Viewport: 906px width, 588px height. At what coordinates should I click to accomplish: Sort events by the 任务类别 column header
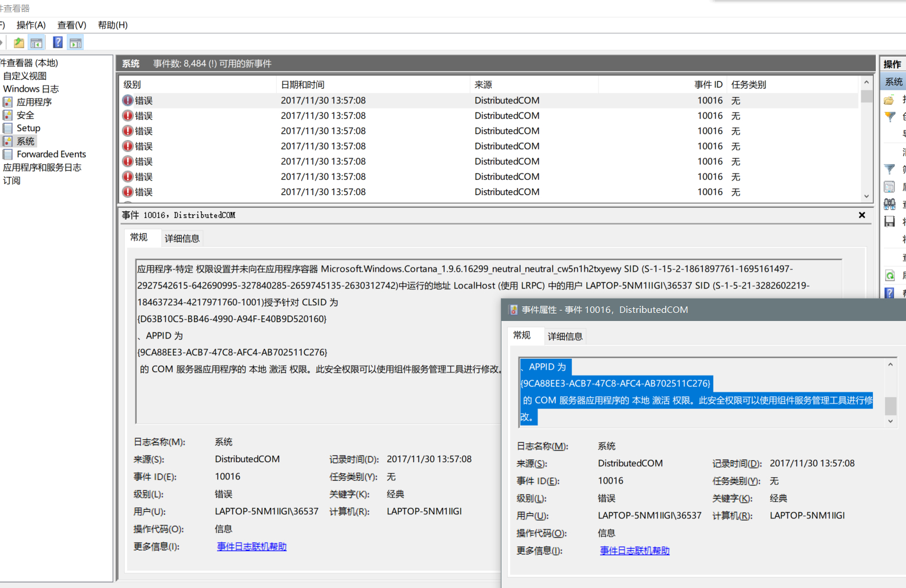coord(793,85)
